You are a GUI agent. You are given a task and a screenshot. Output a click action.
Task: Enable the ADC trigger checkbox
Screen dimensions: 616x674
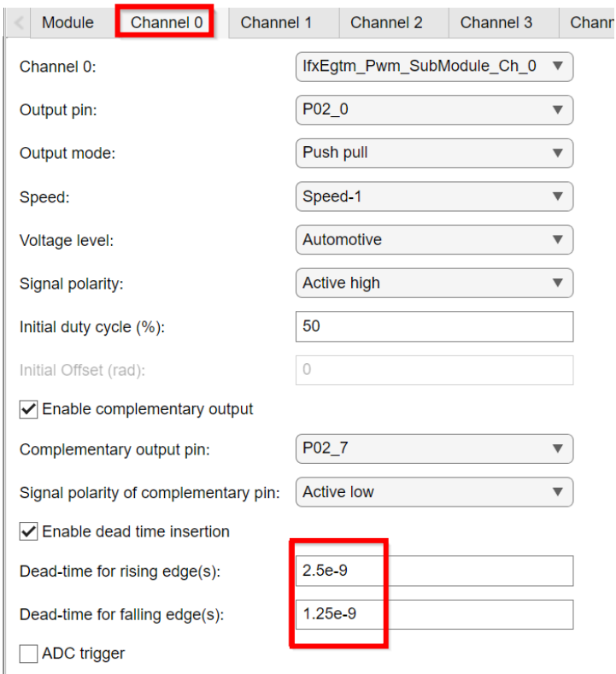point(29,654)
